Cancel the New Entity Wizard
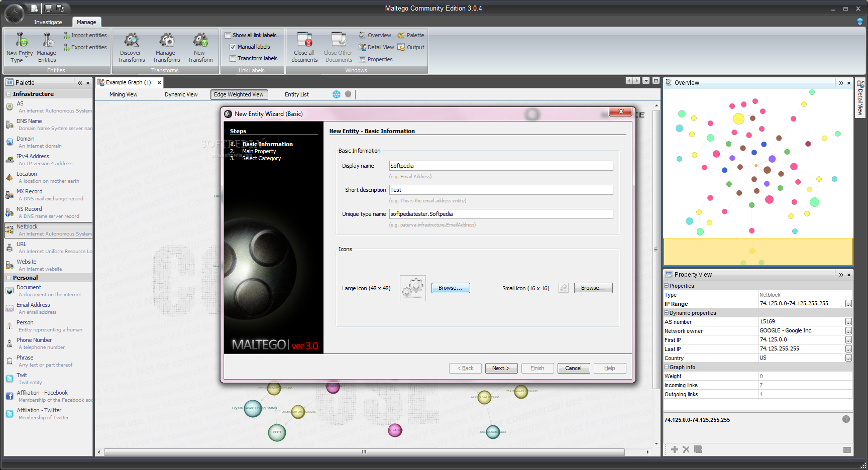 573,368
